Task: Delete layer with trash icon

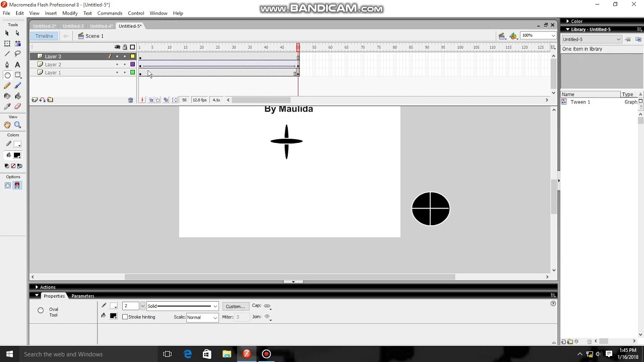Action: (130, 100)
